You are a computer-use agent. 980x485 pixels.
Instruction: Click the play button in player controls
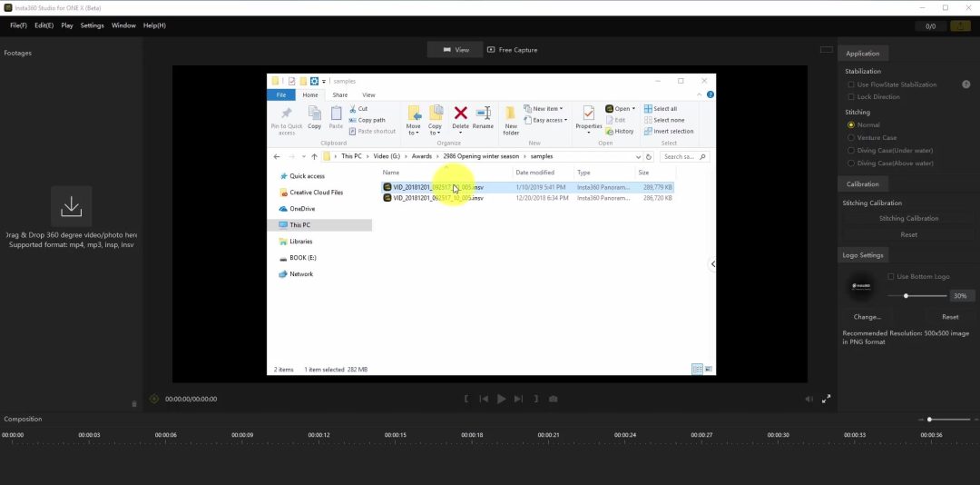click(x=501, y=399)
